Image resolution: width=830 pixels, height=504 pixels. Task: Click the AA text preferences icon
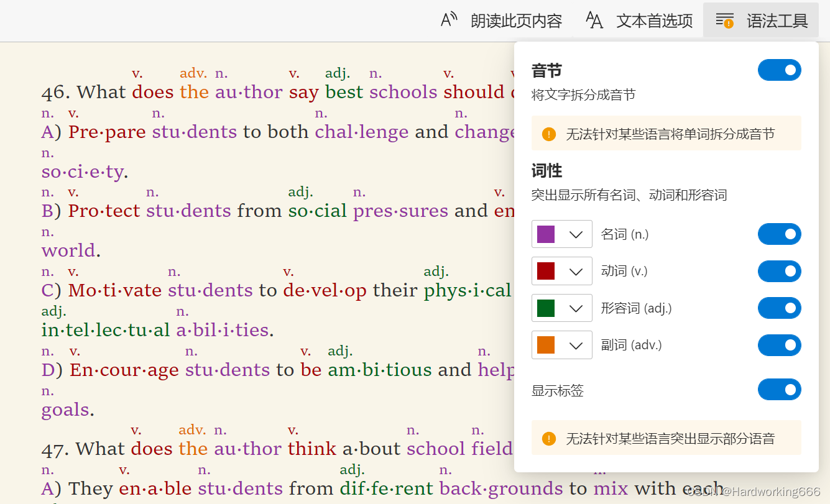click(594, 21)
